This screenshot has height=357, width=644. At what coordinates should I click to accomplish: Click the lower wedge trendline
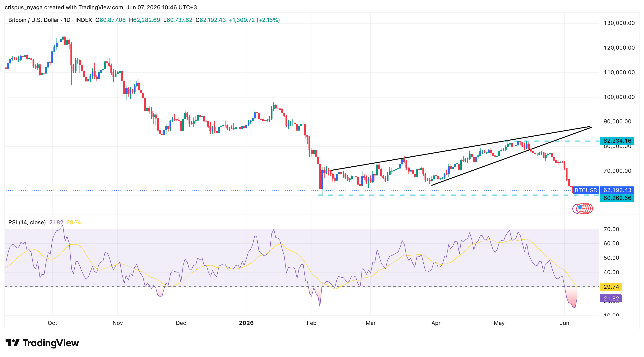pyautogui.click(x=512, y=156)
